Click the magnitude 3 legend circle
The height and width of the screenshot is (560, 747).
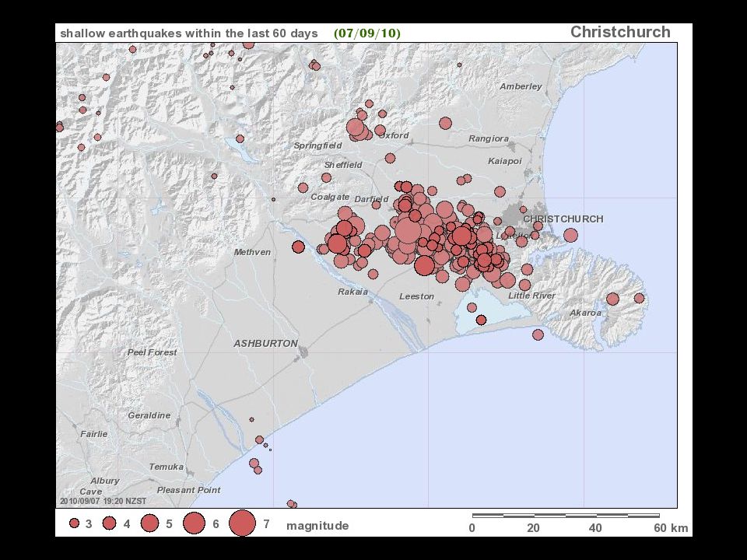tap(74, 523)
